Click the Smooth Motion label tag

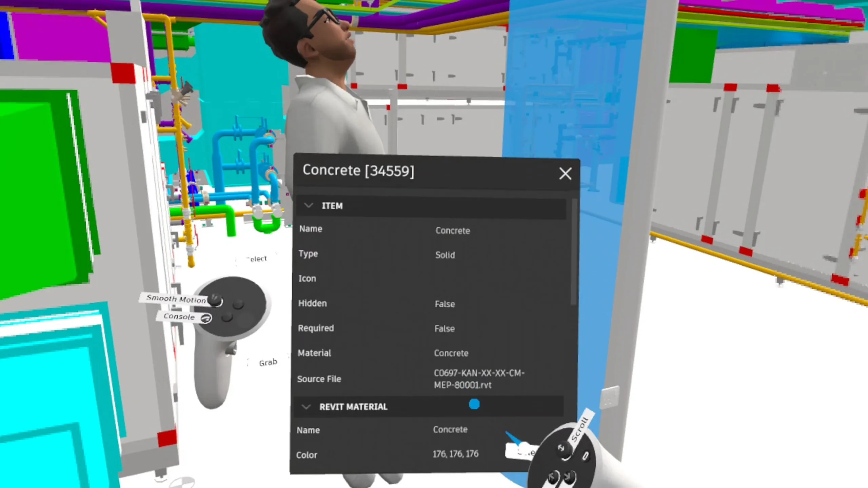point(176,299)
